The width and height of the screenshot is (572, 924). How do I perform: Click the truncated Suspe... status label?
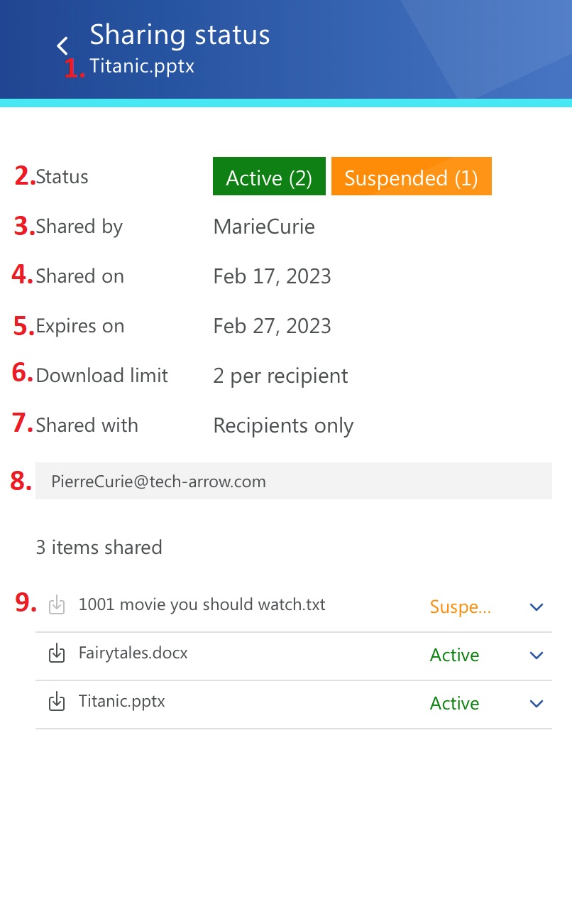click(x=460, y=607)
